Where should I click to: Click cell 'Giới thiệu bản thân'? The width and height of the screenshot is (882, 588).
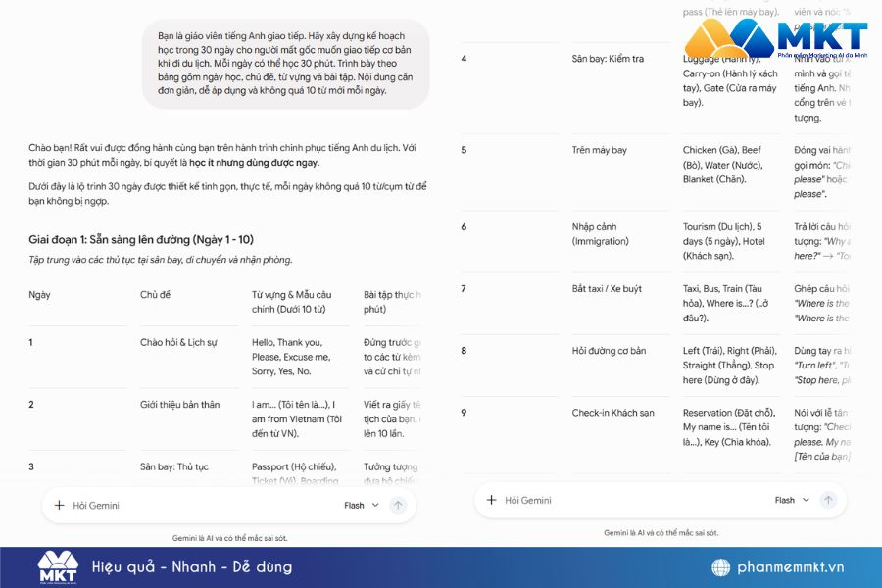tap(180, 404)
